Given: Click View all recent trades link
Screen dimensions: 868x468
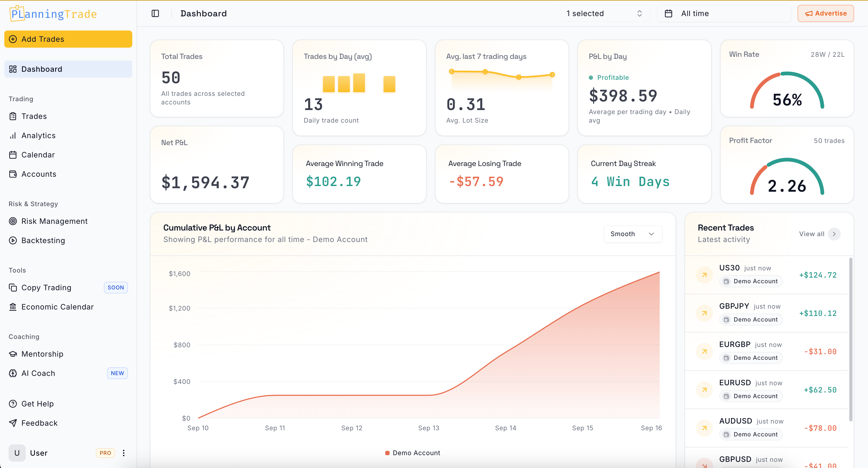Looking at the screenshot, I should 812,234.
